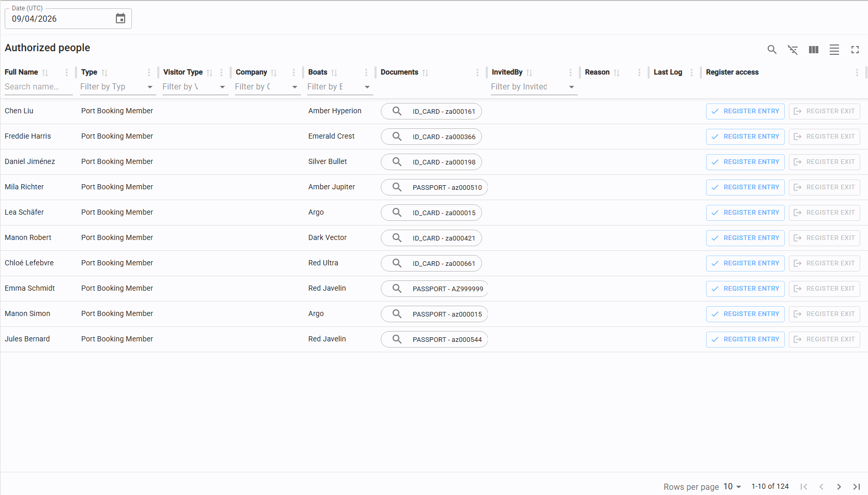
Task: Sort by Visitor Type column
Action: point(209,72)
